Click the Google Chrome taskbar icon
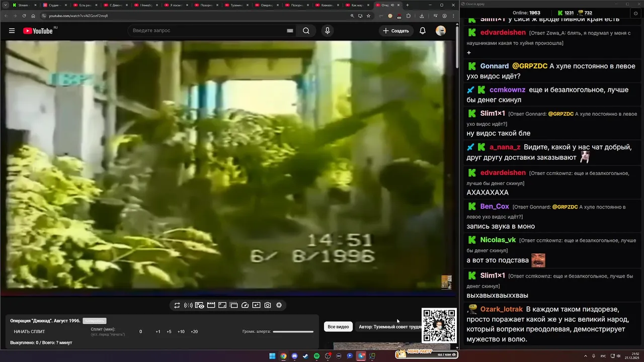This screenshot has width=644, height=362. (283, 356)
